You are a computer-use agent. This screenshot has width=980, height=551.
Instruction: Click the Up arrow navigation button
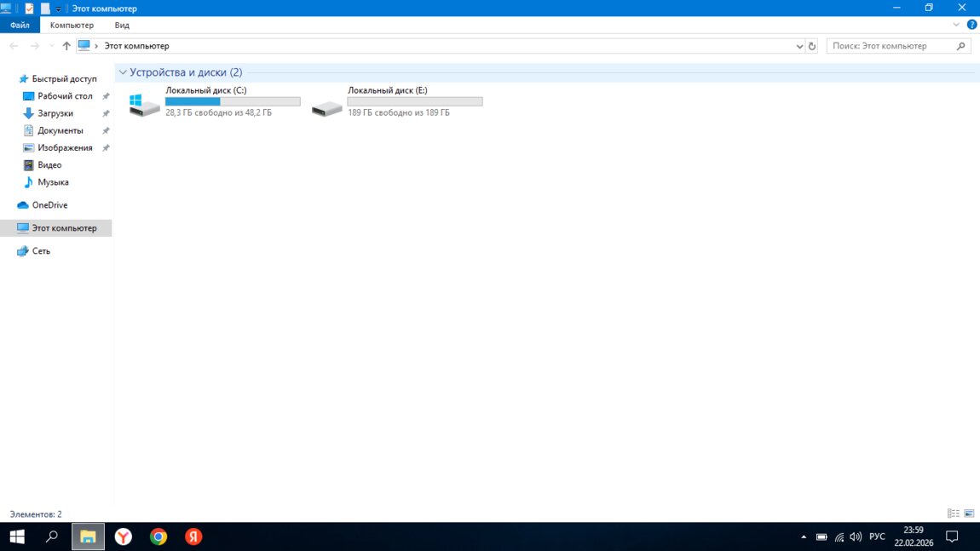66,46
